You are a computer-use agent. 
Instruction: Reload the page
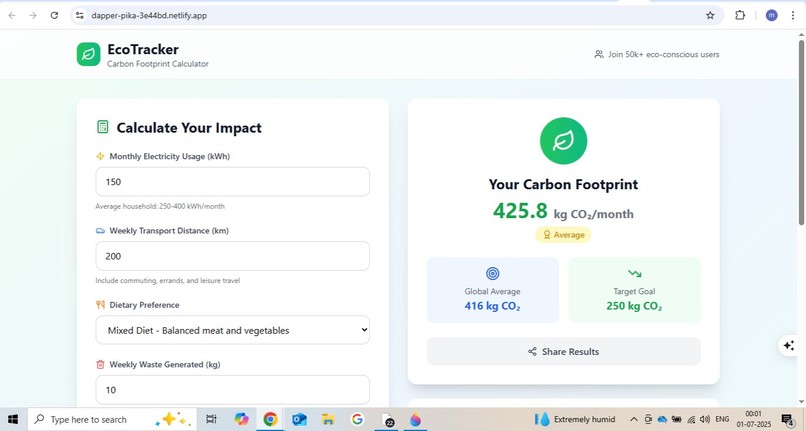pos(54,15)
